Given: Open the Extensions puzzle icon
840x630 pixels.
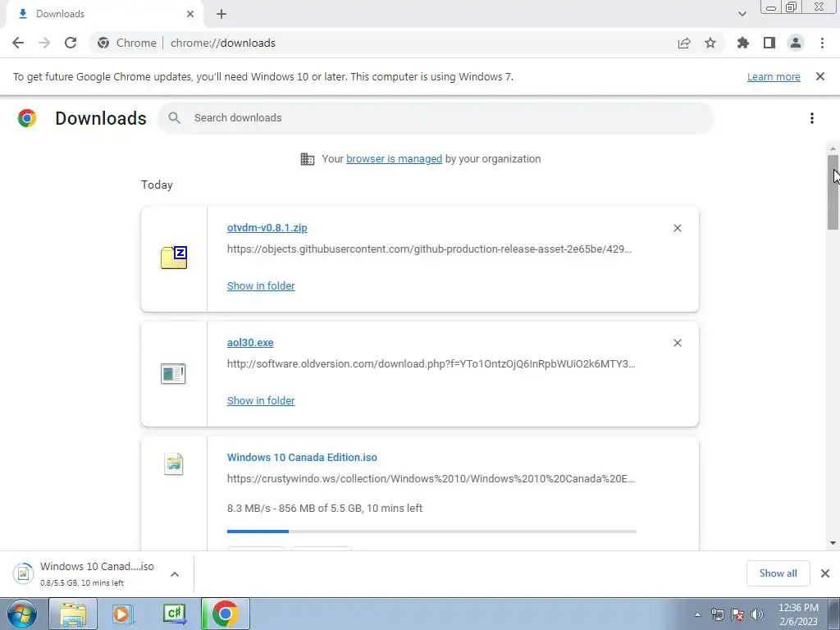Looking at the screenshot, I should coord(742,43).
